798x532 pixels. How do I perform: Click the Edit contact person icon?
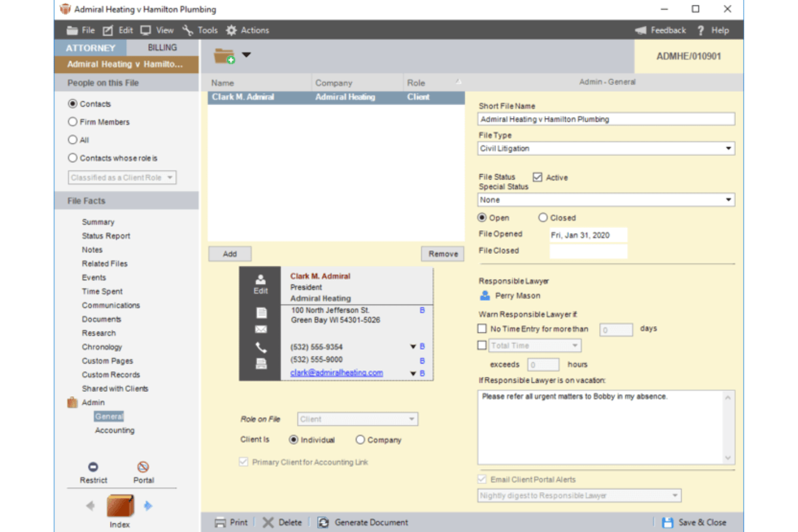[x=260, y=279]
